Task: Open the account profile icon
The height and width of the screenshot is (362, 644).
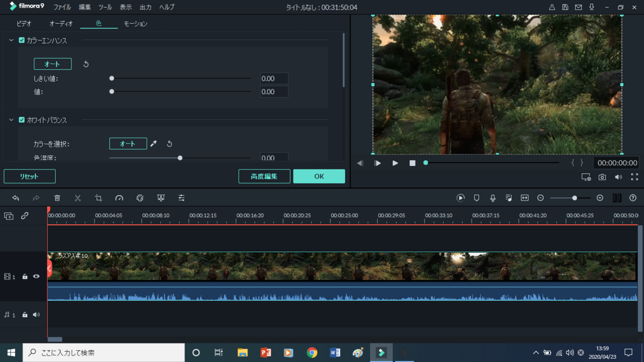Action: [552, 7]
